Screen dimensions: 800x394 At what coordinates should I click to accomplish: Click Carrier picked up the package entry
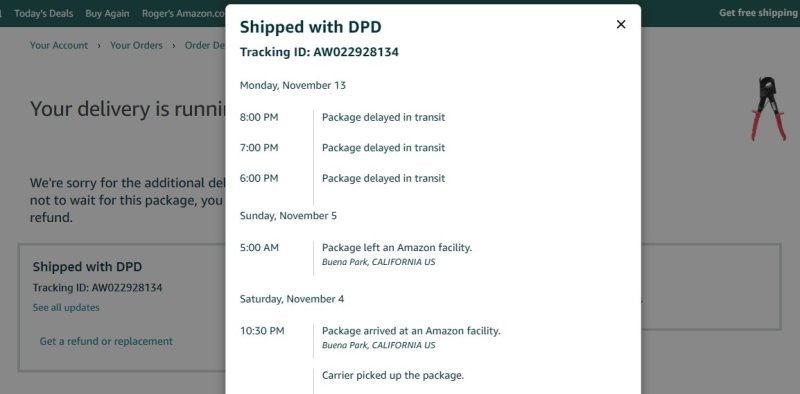pyautogui.click(x=393, y=376)
